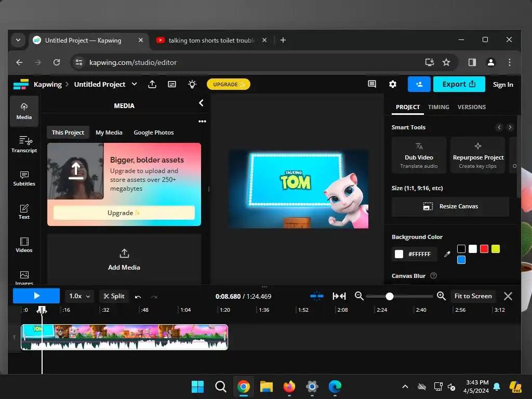
Task: Go to next Smart Tools with right chevron
Action: point(510,127)
